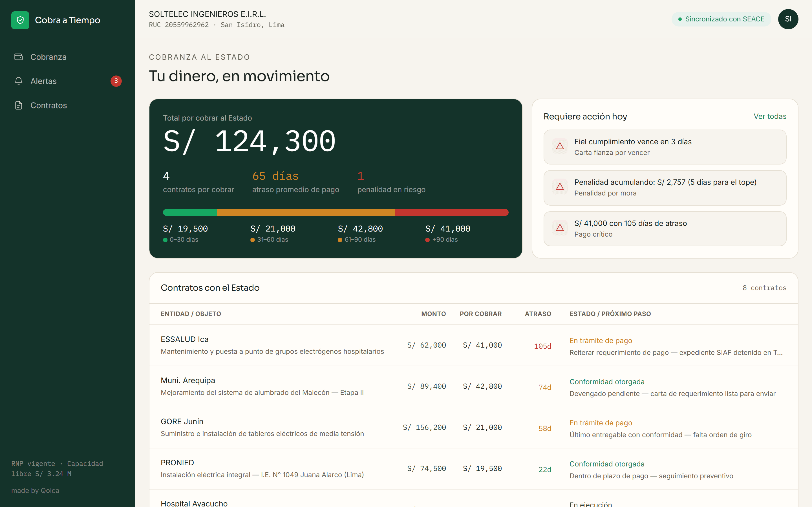Click the Contratos document icon
812x507 pixels.
coord(18,105)
